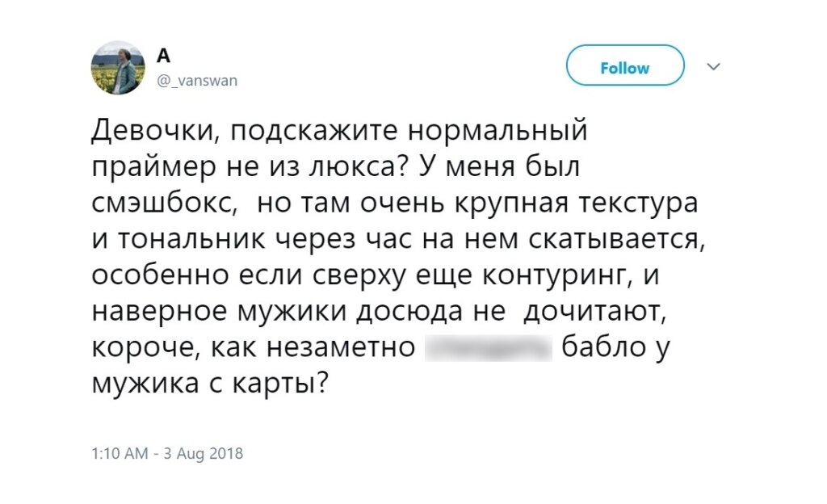This screenshot has height=504, width=827.
Task: Open the display name "A" profile
Action: click(x=164, y=55)
